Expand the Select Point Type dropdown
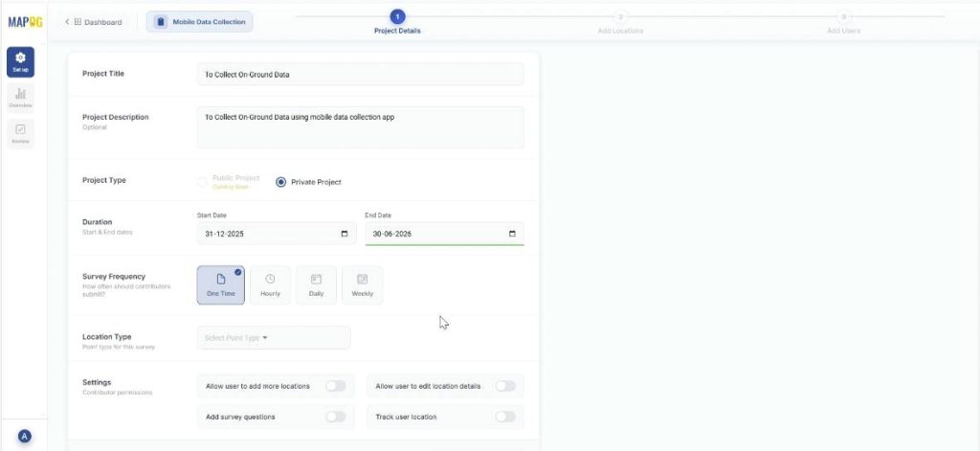Image resolution: width=980 pixels, height=451 pixels. (x=273, y=337)
